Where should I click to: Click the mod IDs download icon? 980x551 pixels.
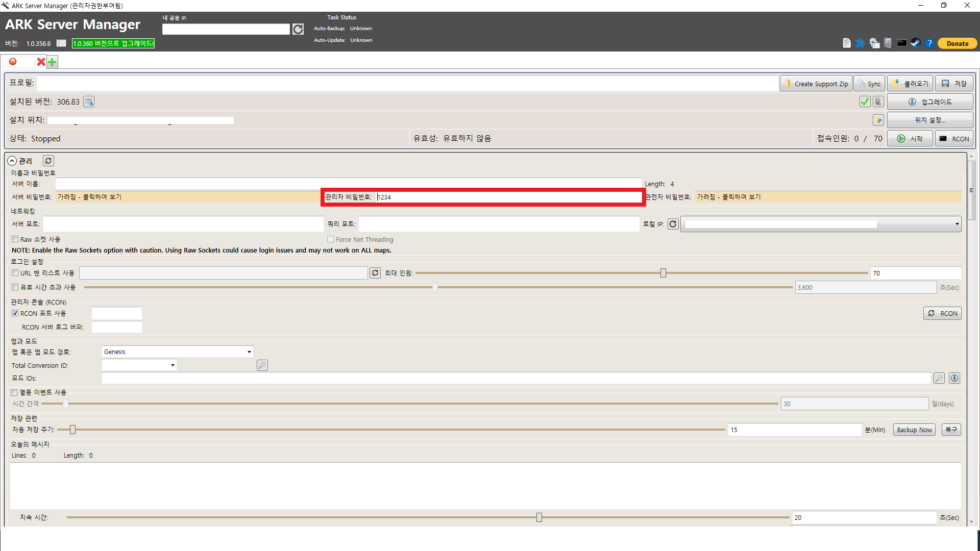point(954,378)
